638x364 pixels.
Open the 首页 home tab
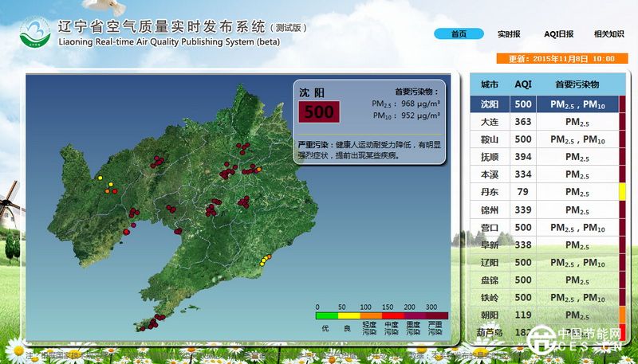459,33
